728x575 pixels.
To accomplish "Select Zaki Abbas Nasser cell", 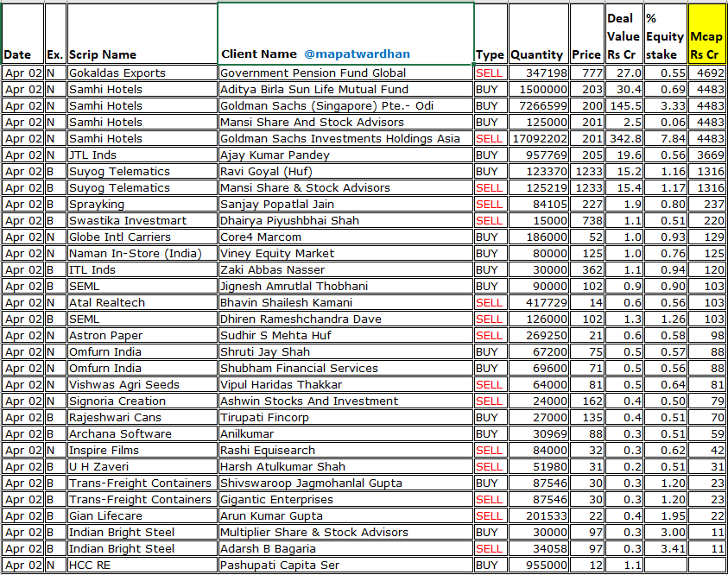I will [x=345, y=269].
